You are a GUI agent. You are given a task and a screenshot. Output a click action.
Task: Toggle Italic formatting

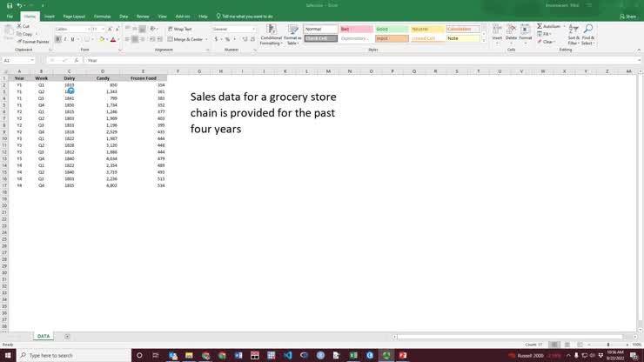pos(64,39)
